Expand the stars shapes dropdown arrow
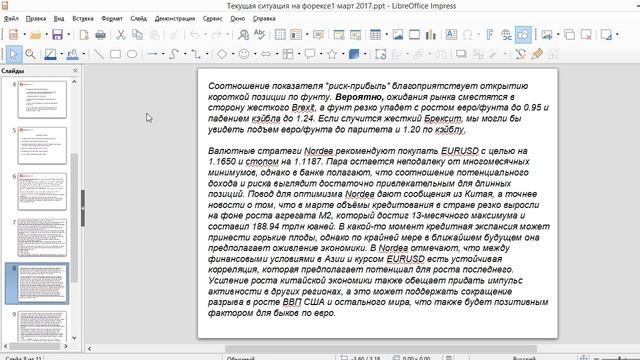 pyautogui.click(x=343, y=54)
